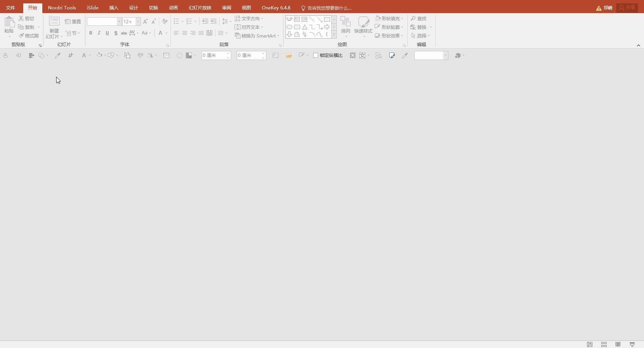This screenshot has height=348, width=644.
Task: Open the font size dropdown
Action: tap(138, 21)
